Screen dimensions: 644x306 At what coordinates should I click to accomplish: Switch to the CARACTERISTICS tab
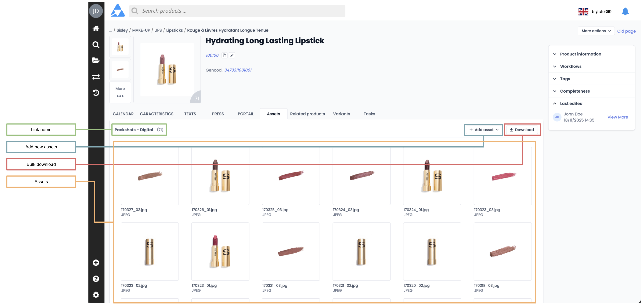pyautogui.click(x=156, y=114)
